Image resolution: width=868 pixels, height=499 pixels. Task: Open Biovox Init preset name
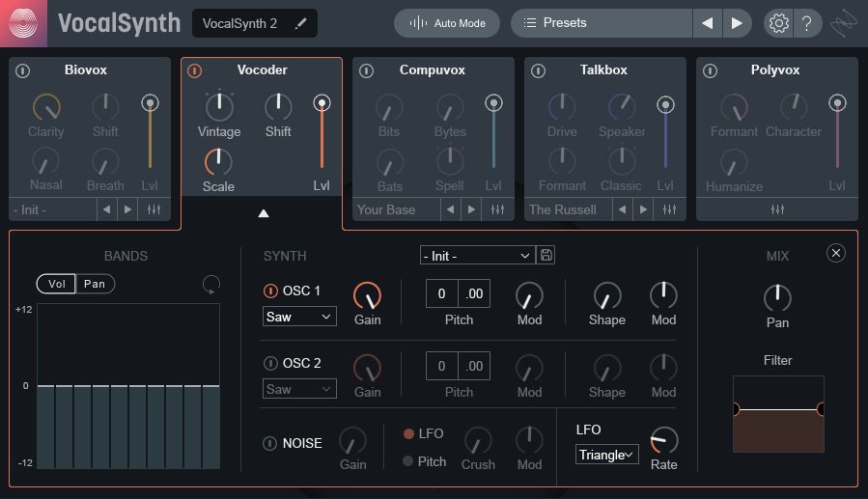[x=52, y=209]
